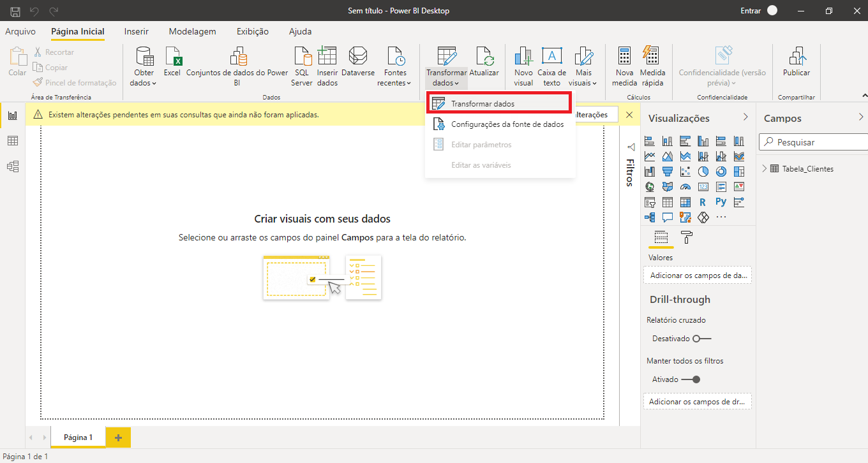The width and height of the screenshot is (868, 463).
Task: Collapse the Visualizações pane chevron
Action: (x=745, y=117)
